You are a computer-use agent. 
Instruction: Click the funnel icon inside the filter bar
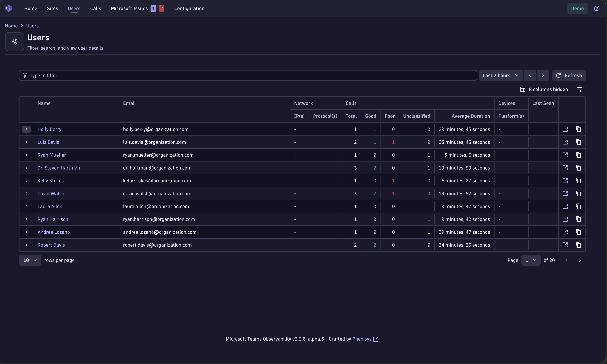coord(25,75)
